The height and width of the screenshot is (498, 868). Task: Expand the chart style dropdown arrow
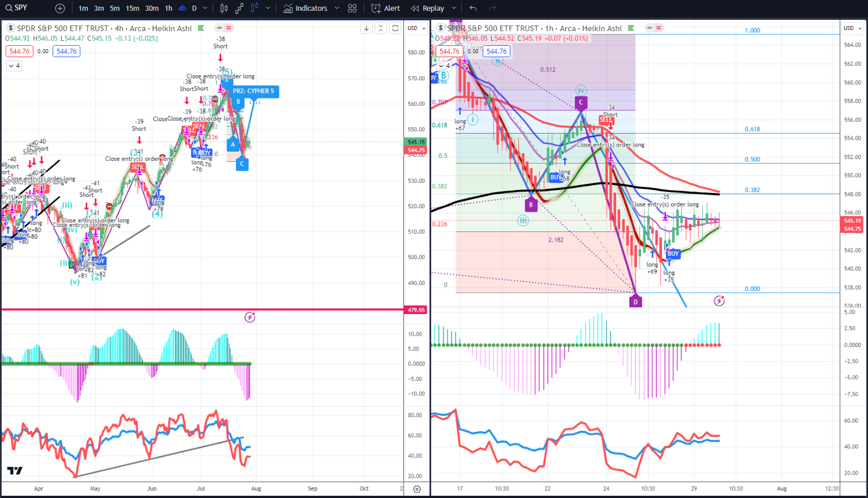268,8
